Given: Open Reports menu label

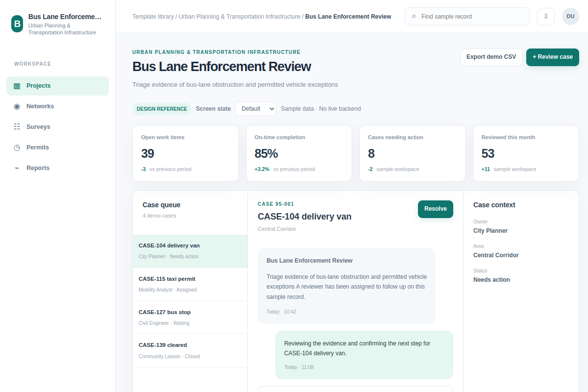Looking at the screenshot, I should tap(38, 168).
